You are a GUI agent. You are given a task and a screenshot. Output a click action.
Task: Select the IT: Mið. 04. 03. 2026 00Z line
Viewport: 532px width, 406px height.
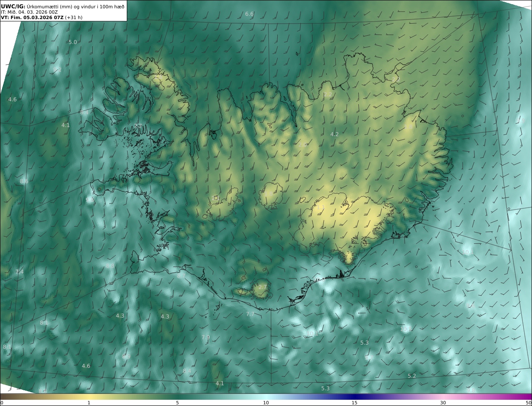click(29, 12)
